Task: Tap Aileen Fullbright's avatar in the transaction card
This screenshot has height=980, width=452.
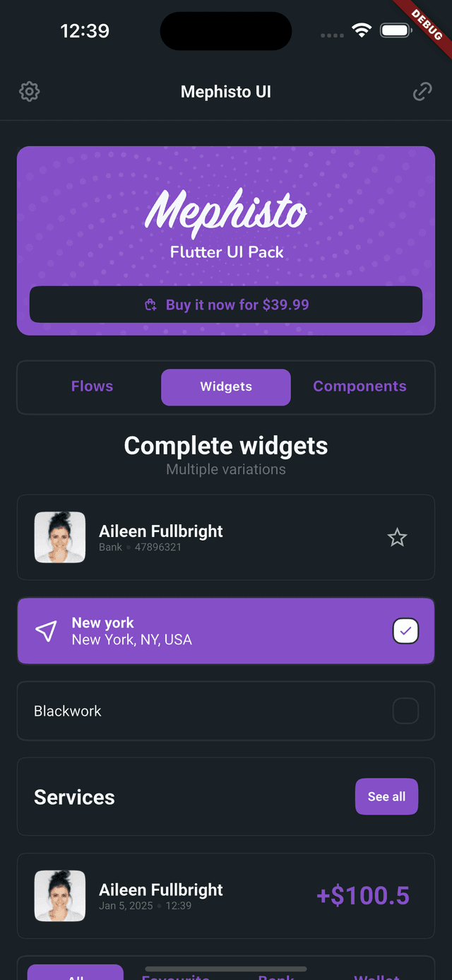Action: click(x=60, y=896)
